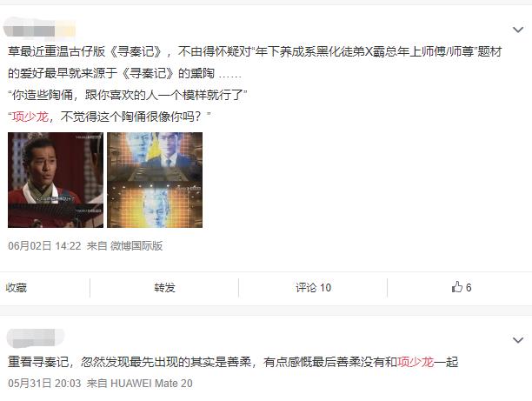
Task: Click first post's text about 寻秦记
Action: [255, 62]
